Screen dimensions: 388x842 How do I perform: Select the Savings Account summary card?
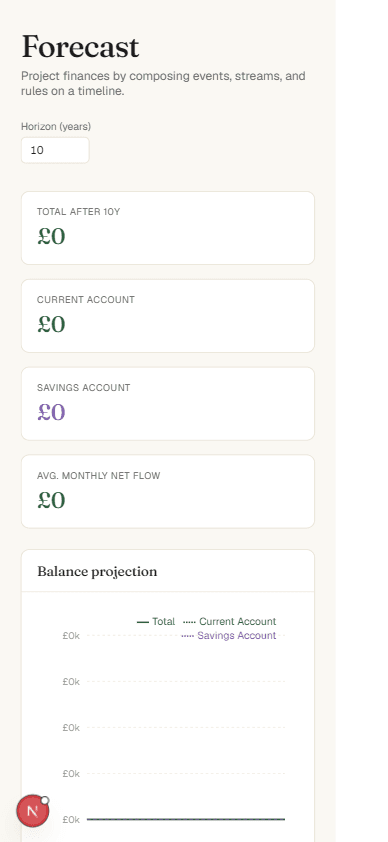[x=168, y=404]
